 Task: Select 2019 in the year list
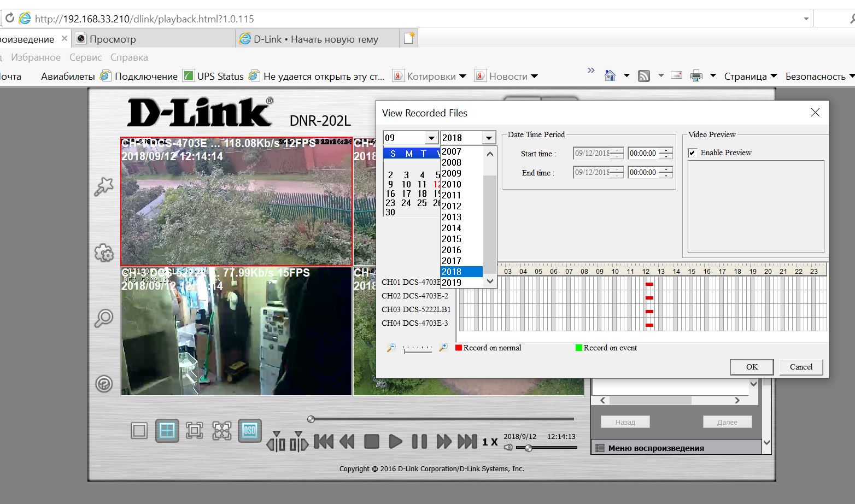(x=461, y=283)
